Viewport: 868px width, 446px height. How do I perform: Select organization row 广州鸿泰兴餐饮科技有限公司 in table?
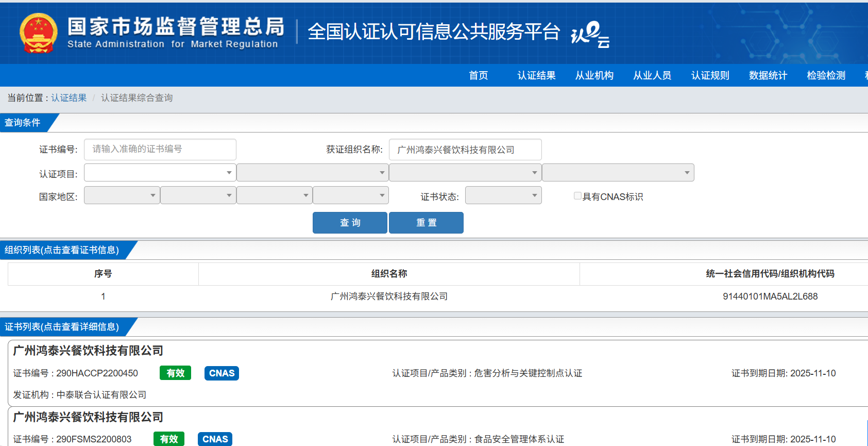(x=389, y=296)
